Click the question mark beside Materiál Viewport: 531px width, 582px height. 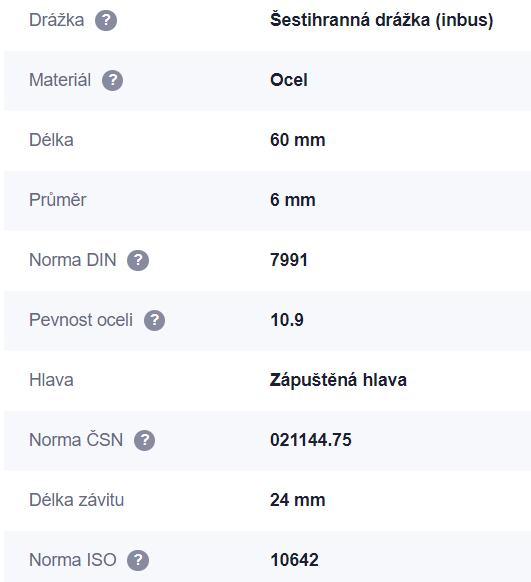click(112, 80)
